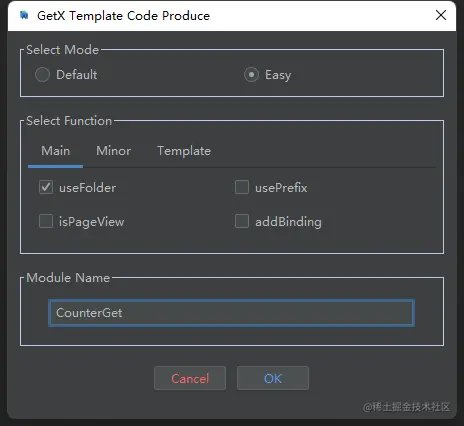Click the dialog title text GetX Template Code Produce
Viewport: 464px width, 426px height.
[123, 16]
